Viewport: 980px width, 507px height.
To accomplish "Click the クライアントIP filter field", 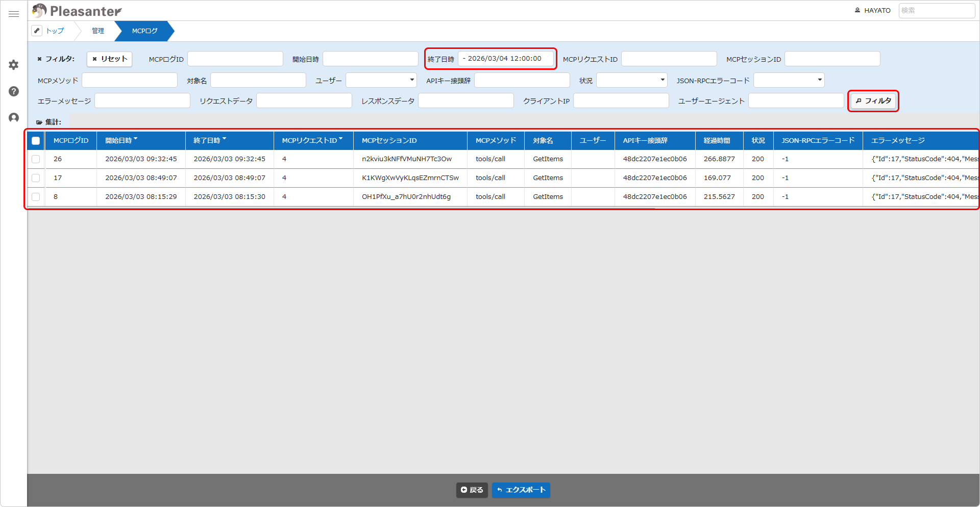I will 621,100.
